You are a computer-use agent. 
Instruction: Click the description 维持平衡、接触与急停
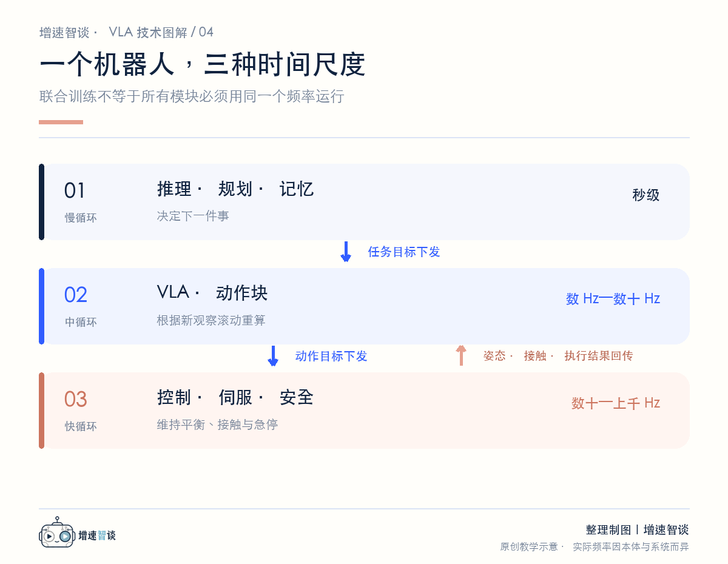click(217, 425)
